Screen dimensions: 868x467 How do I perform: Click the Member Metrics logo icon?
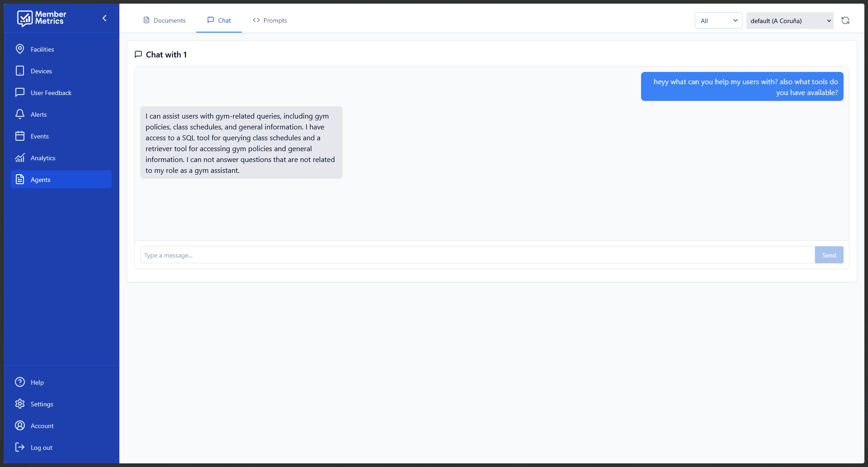tap(24, 18)
